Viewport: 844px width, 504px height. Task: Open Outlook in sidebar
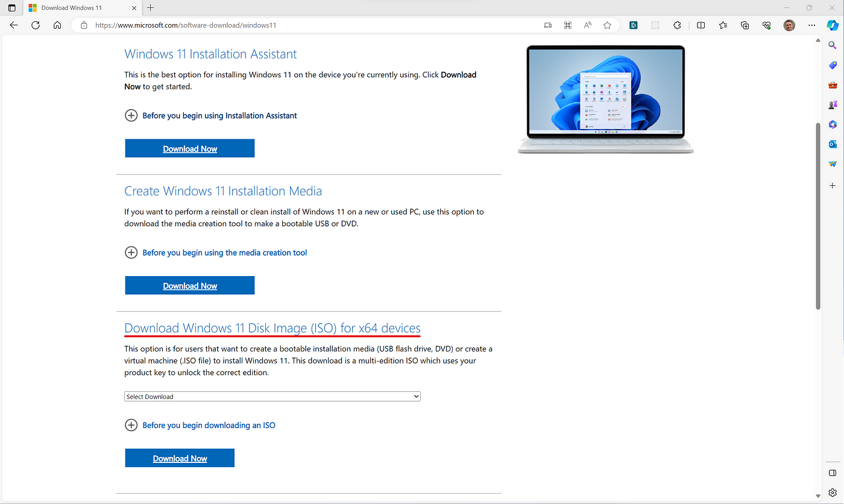833,145
